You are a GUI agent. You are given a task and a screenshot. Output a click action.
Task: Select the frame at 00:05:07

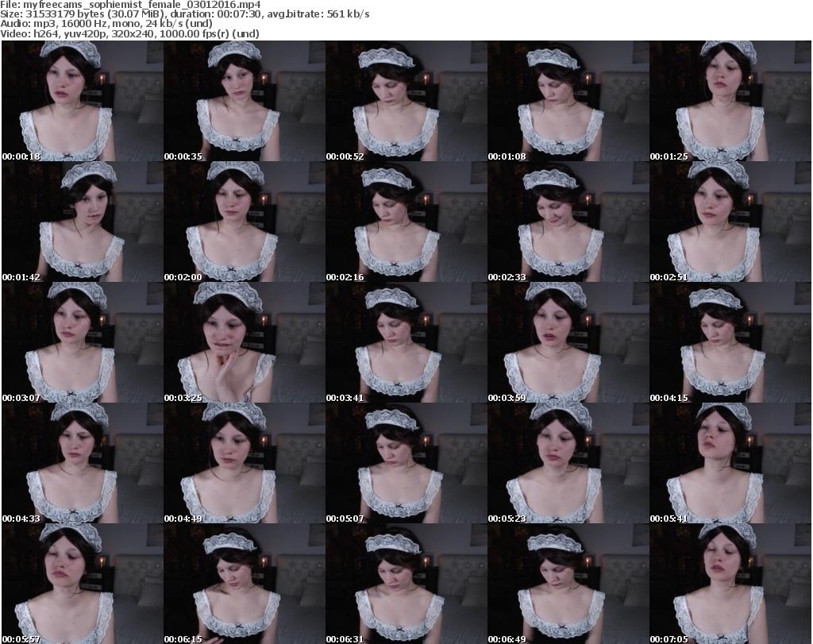pos(406,464)
